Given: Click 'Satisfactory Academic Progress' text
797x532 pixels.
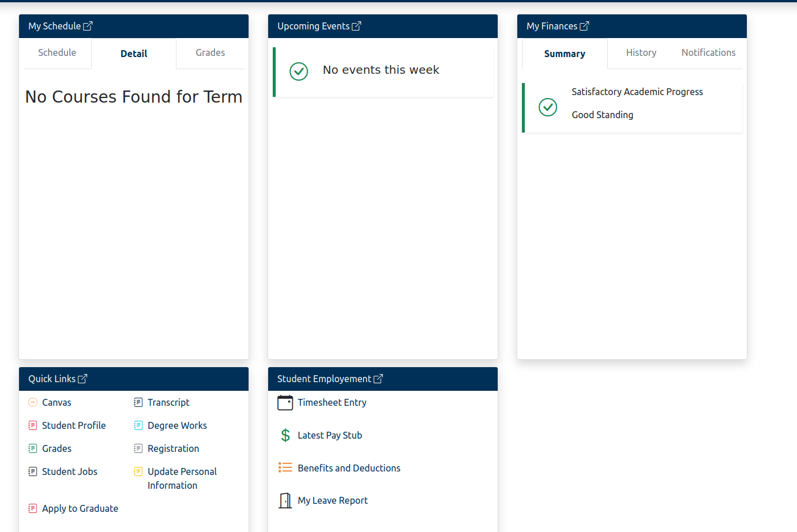Looking at the screenshot, I should point(637,92).
